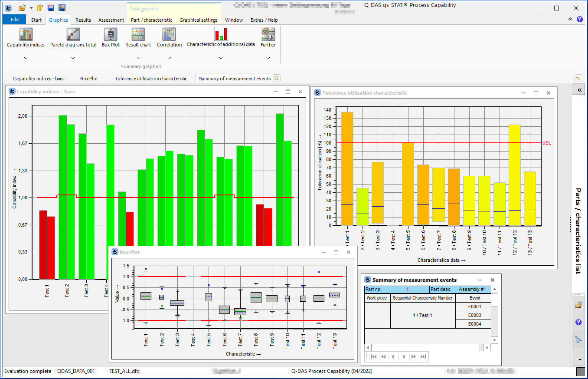Select the Box Plot document tab

[x=89, y=79]
